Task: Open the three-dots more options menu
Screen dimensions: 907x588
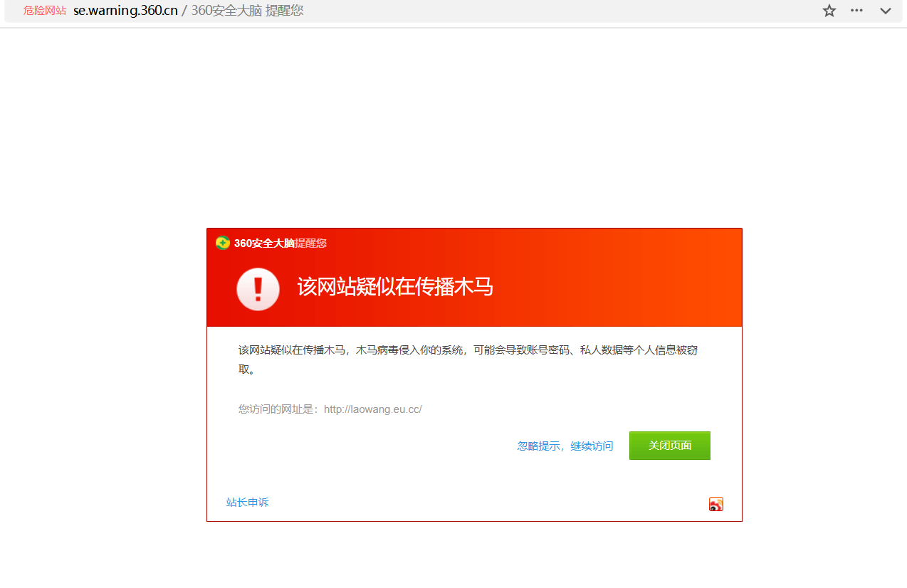Action: click(856, 11)
